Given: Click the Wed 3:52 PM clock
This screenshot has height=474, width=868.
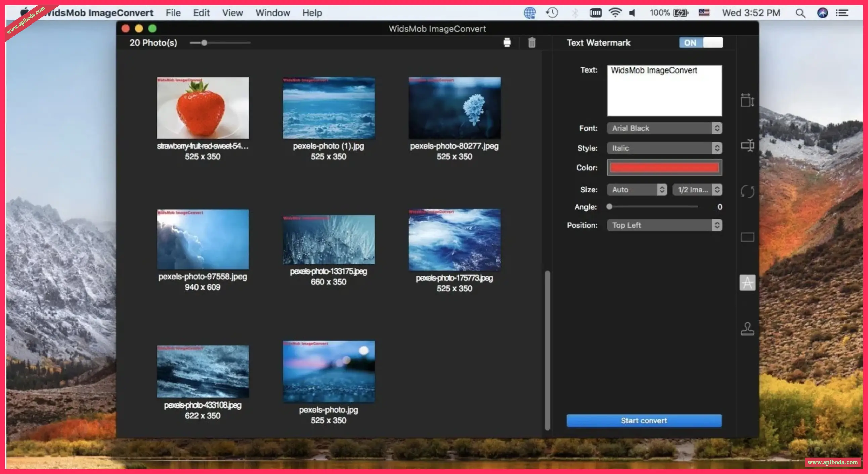Looking at the screenshot, I should pyautogui.click(x=751, y=13).
